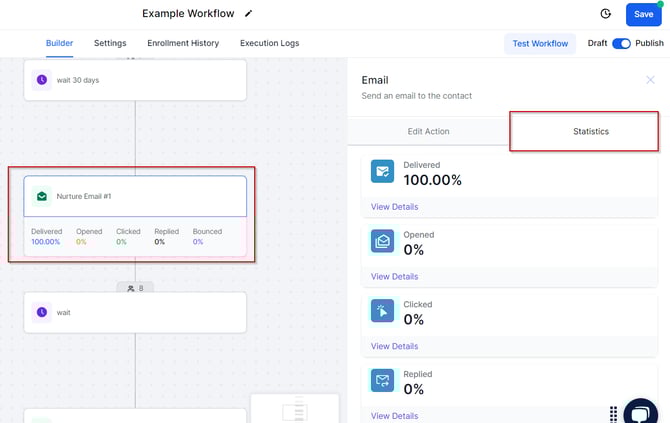
Task: Open the chat support widget
Action: click(640, 413)
